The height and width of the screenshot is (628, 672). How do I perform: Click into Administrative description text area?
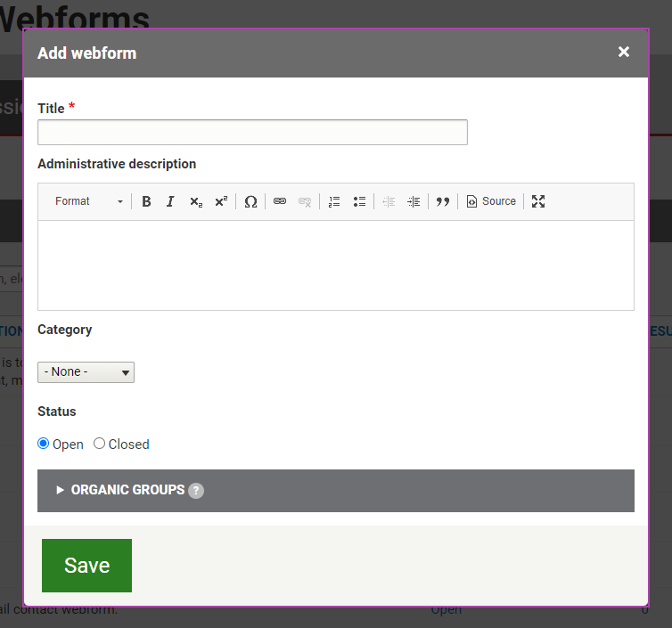336,265
